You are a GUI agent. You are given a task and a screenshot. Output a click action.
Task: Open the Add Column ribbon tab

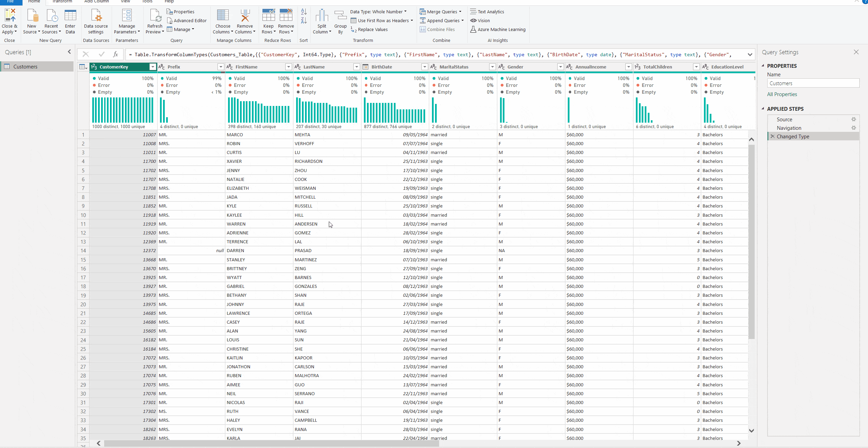point(97,1)
